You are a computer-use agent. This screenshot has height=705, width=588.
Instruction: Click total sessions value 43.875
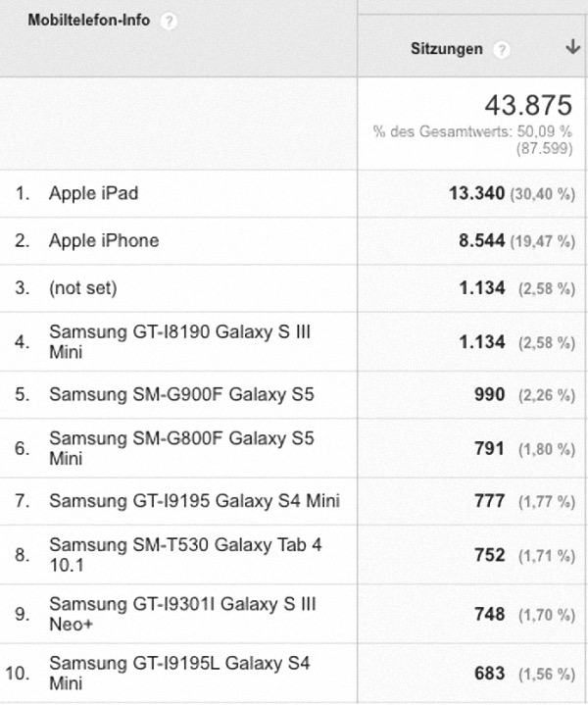point(528,105)
